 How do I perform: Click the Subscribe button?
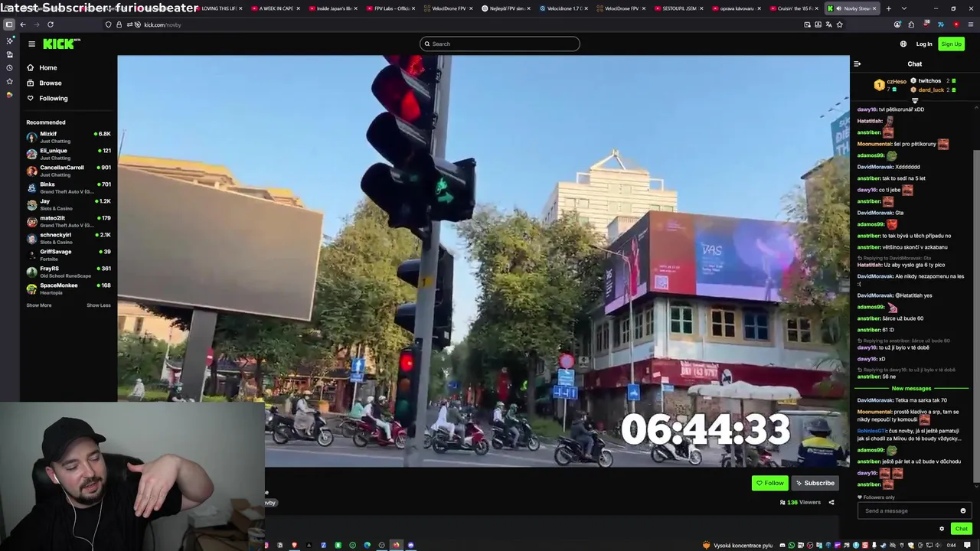tap(814, 483)
